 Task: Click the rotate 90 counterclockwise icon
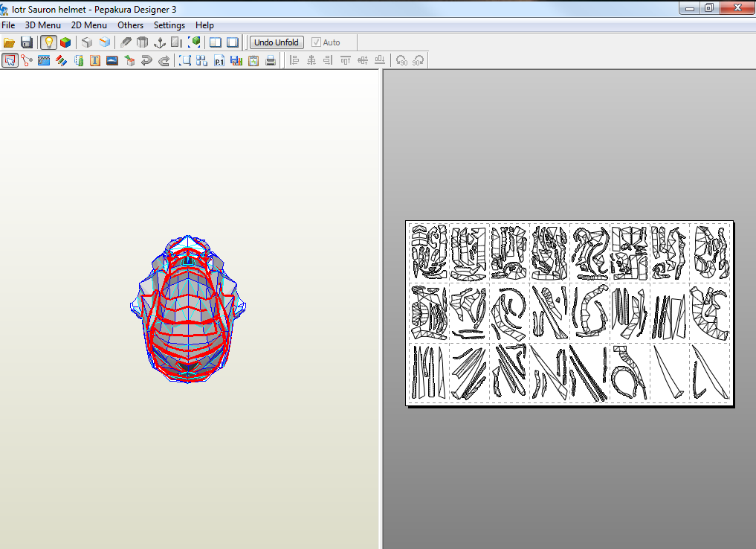pos(401,60)
